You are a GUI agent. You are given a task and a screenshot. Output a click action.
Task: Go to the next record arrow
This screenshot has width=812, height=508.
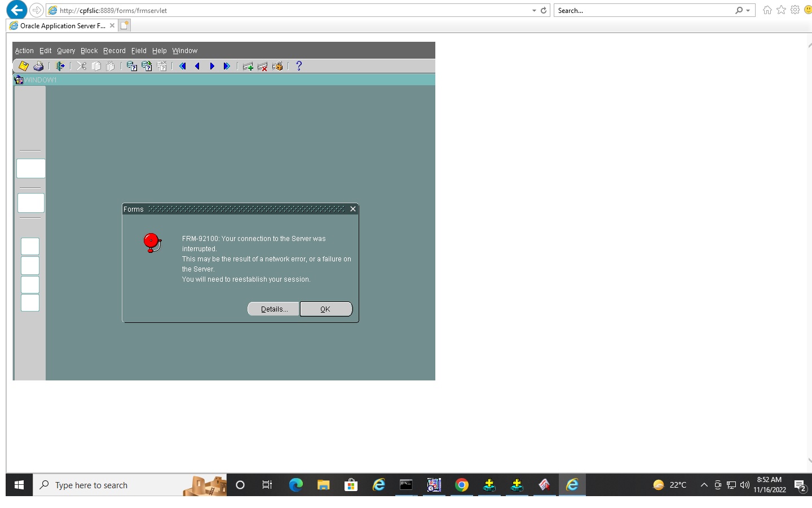[x=212, y=66]
